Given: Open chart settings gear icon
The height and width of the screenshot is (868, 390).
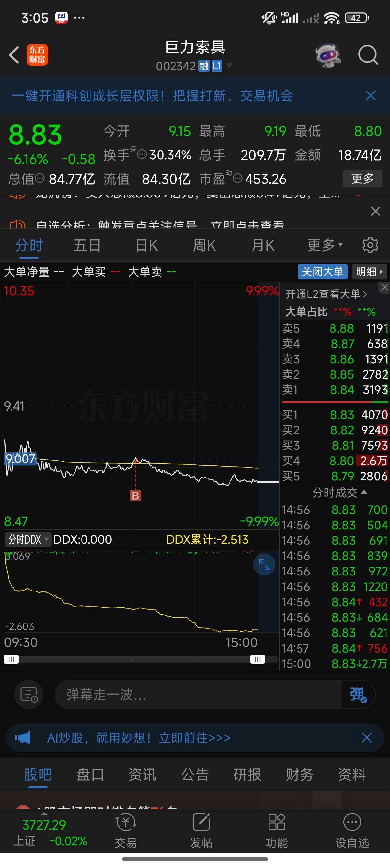Looking at the screenshot, I should [x=370, y=245].
